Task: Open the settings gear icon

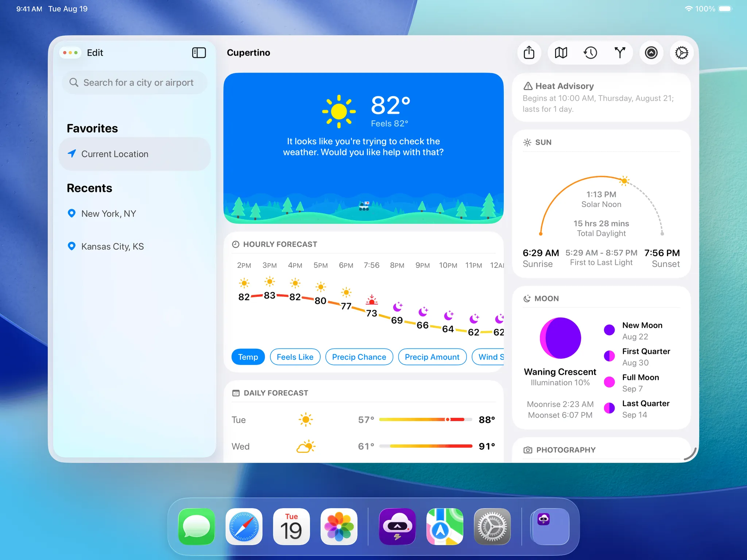Action: [681, 53]
